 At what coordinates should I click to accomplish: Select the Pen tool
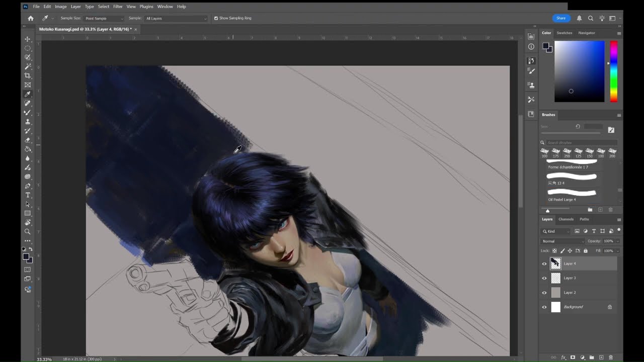(28, 186)
